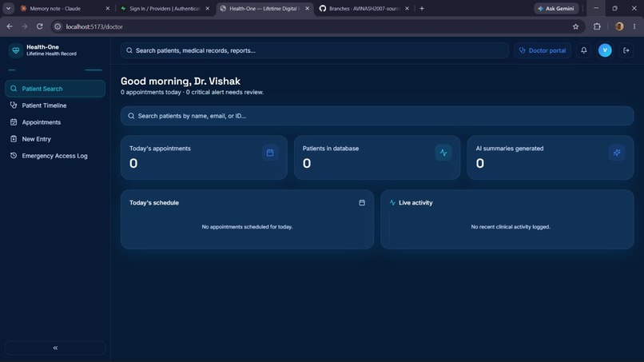The height and width of the screenshot is (362, 644).
Task: Click Emergency Access Log history icon
Action: (x=14, y=156)
